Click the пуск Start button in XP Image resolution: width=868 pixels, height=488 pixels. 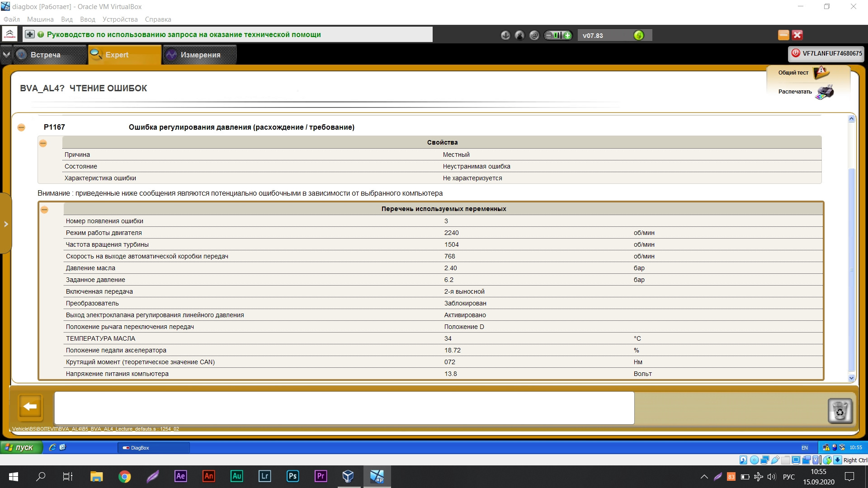click(21, 447)
